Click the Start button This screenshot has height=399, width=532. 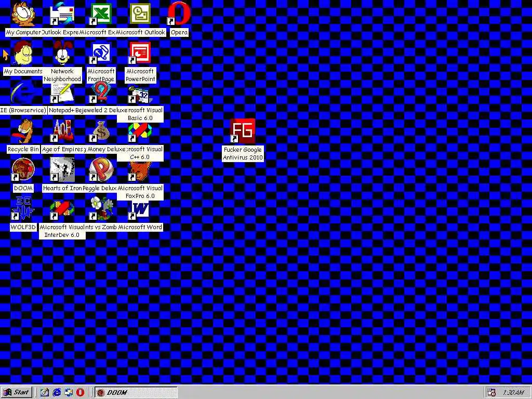17,392
